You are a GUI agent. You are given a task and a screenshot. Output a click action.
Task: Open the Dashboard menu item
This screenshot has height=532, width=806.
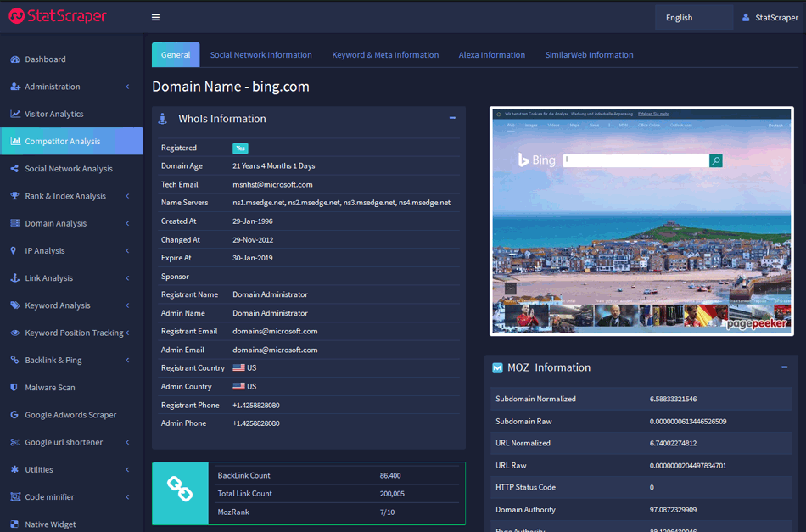coord(71,59)
